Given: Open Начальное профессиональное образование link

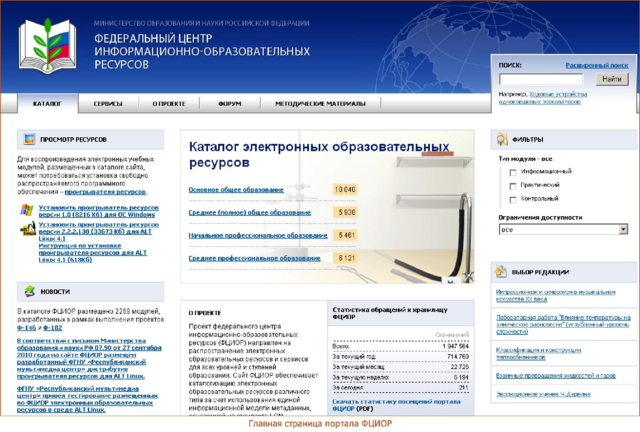Looking at the screenshot, I should (258, 236).
